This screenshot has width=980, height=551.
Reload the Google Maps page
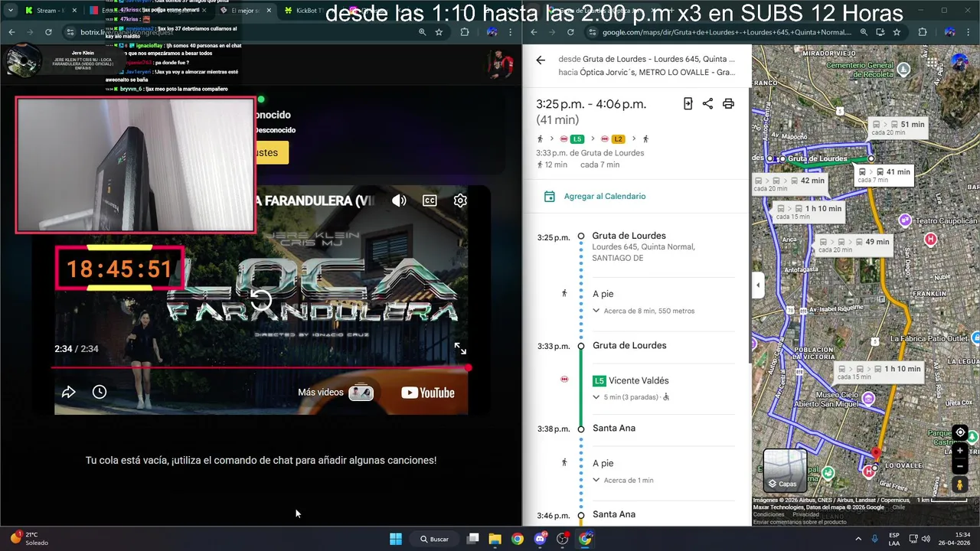[x=571, y=32]
